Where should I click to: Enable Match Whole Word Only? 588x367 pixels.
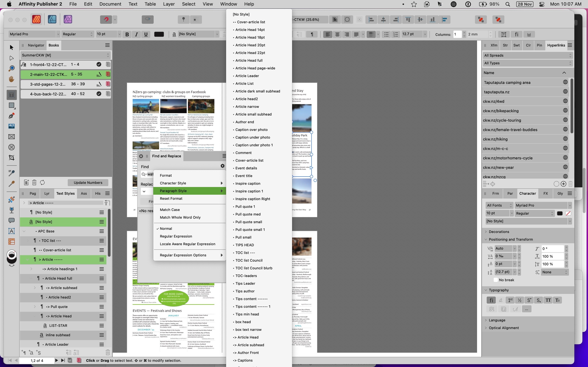(180, 217)
